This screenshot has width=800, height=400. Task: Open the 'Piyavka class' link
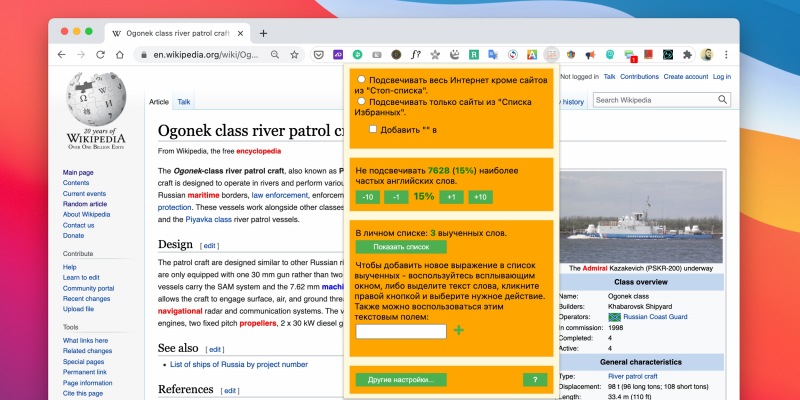pyautogui.click(x=208, y=220)
